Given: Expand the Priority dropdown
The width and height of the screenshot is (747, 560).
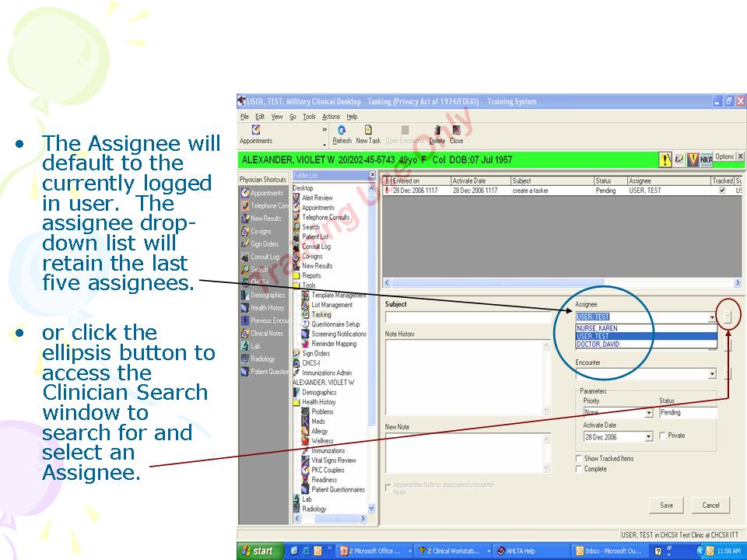Looking at the screenshot, I should (x=648, y=413).
